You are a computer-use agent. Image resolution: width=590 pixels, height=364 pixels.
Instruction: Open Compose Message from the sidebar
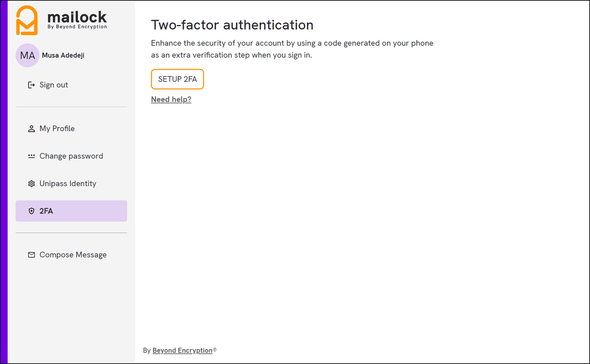73,254
